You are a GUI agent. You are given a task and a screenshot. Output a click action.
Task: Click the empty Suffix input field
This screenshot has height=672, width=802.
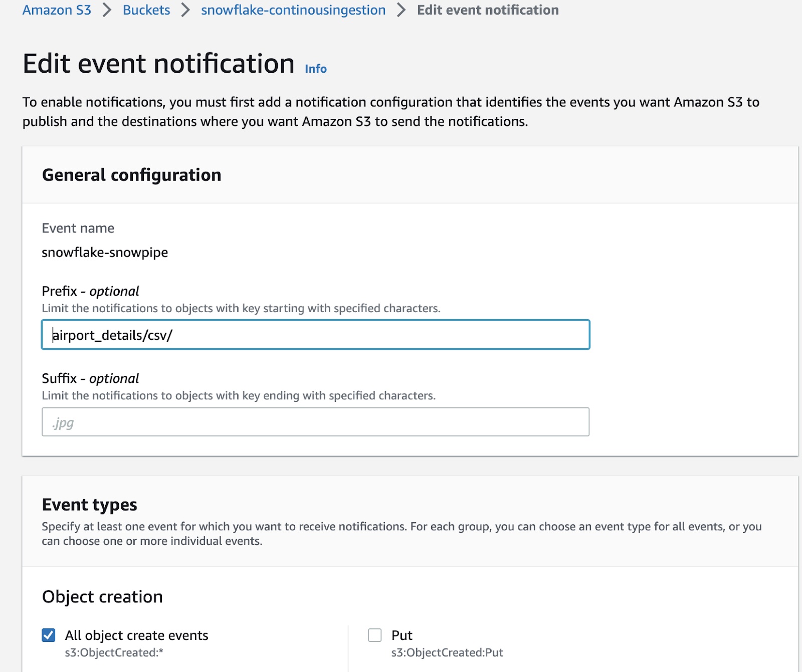pyautogui.click(x=315, y=422)
